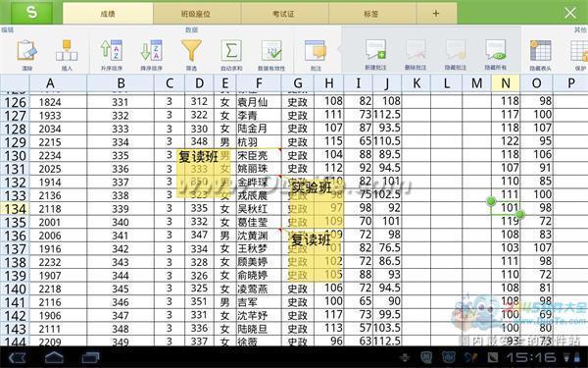
Task: Select name cell 吴秋红
Action: tap(259, 209)
